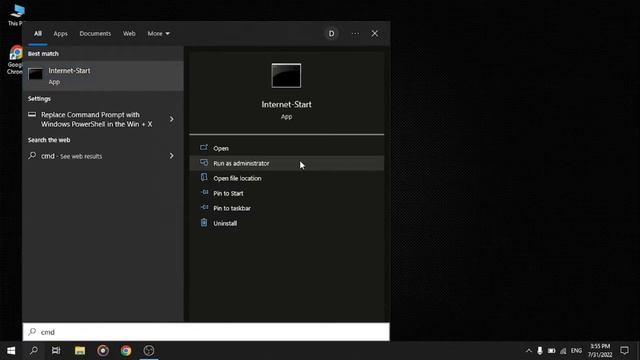Image resolution: width=640 pixels, height=360 pixels.
Task: Expand the More filter dropdown
Action: (158, 33)
